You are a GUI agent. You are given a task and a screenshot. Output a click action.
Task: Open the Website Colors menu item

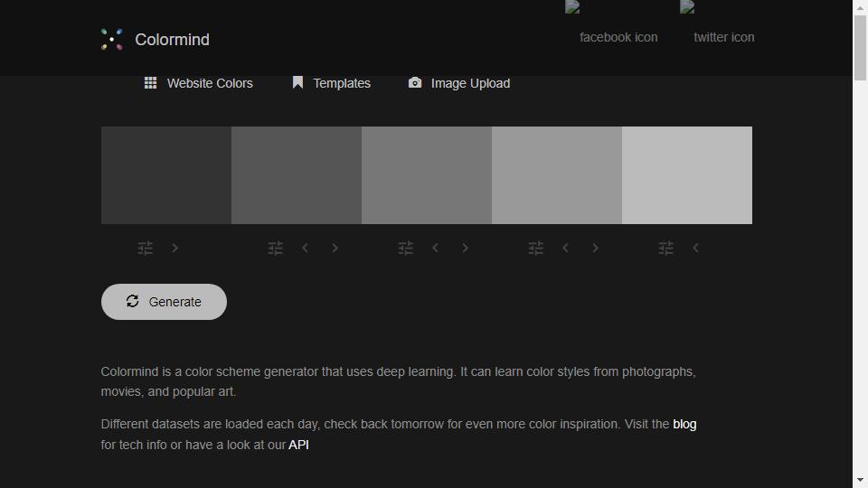pyautogui.click(x=198, y=83)
